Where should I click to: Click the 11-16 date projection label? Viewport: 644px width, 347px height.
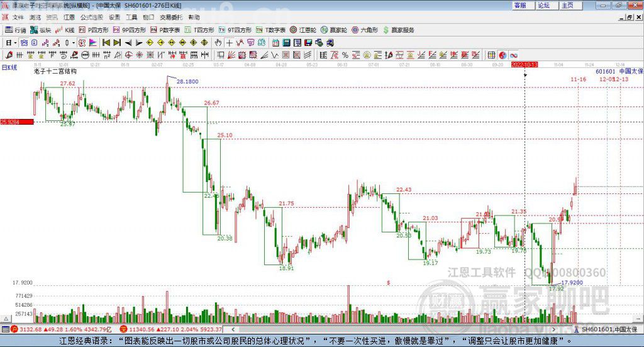tap(579, 79)
